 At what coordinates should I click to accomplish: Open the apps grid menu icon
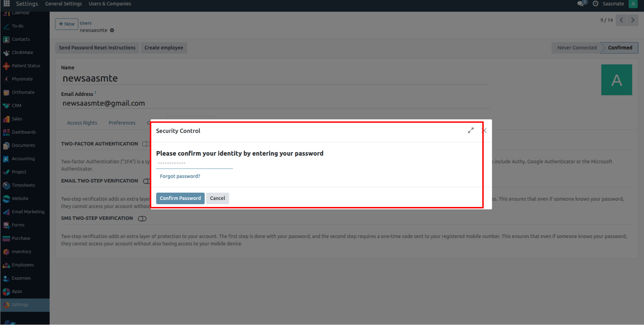point(7,3)
